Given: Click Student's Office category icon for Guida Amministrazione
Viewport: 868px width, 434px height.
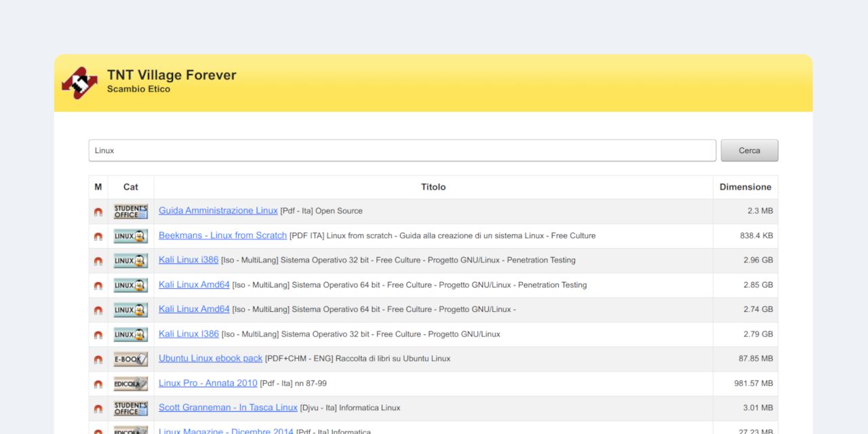Looking at the screenshot, I should 130,212.
